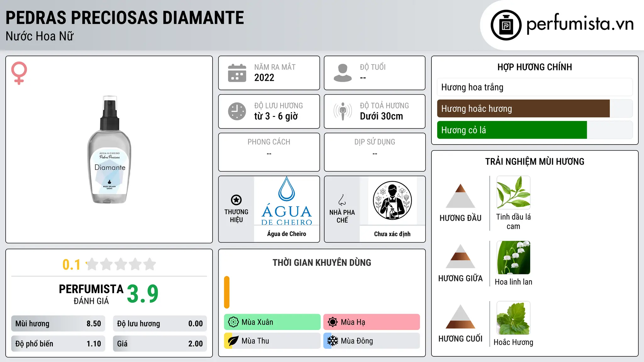Select the Mùa Xuân season bar

point(272,322)
